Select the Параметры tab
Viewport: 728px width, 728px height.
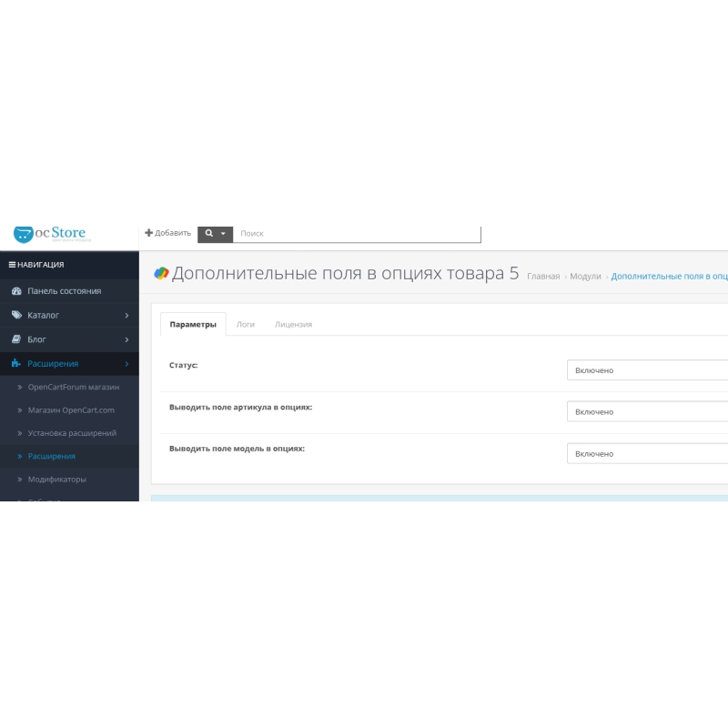click(x=193, y=324)
